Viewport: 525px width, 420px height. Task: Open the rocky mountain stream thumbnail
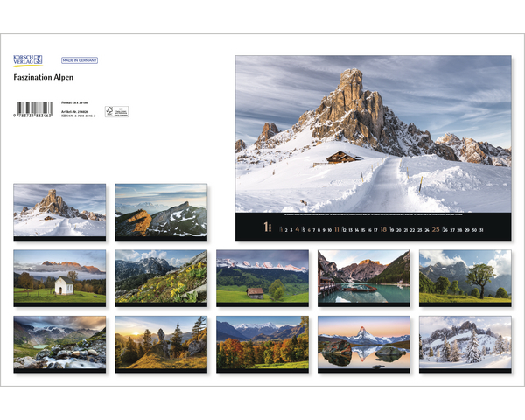point(59,343)
